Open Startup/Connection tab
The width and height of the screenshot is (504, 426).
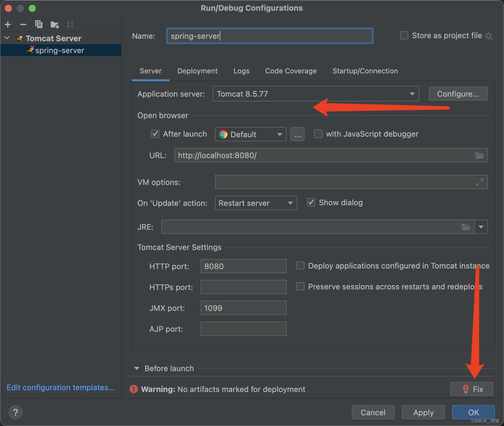pyautogui.click(x=365, y=71)
